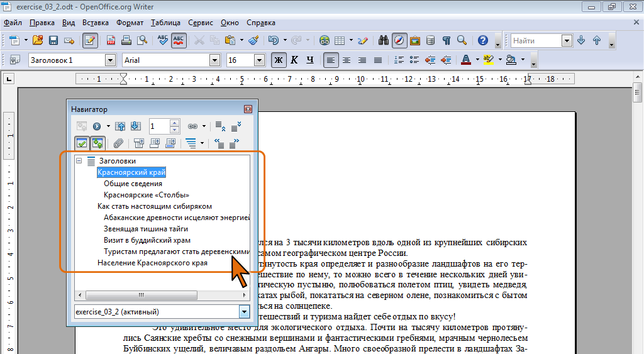Toggle Italic formatting button
644x354 pixels.
[x=294, y=60]
